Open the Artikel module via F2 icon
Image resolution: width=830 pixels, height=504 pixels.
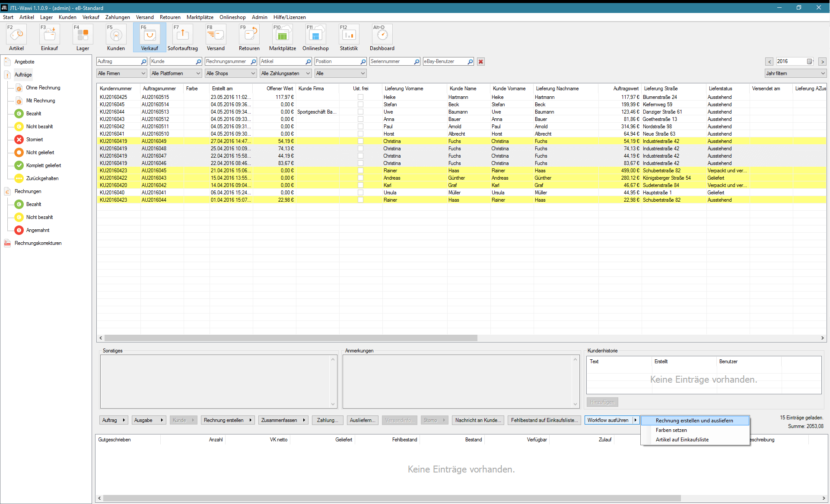(x=16, y=37)
